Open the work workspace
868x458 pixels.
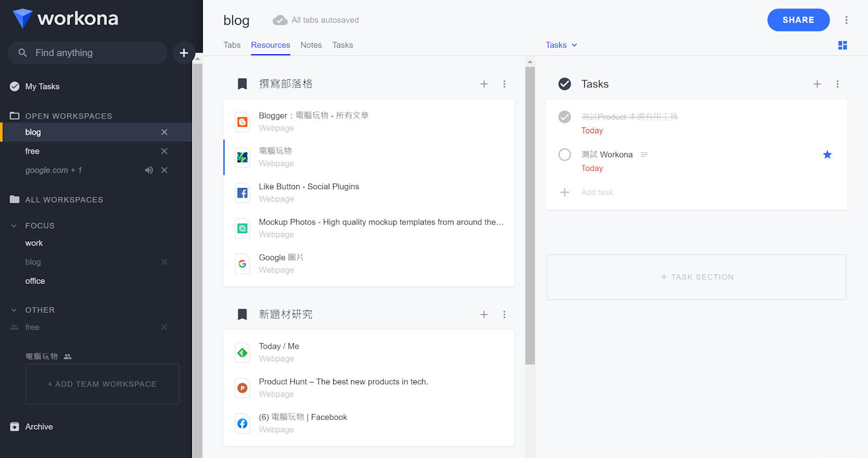[x=34, y=243]
